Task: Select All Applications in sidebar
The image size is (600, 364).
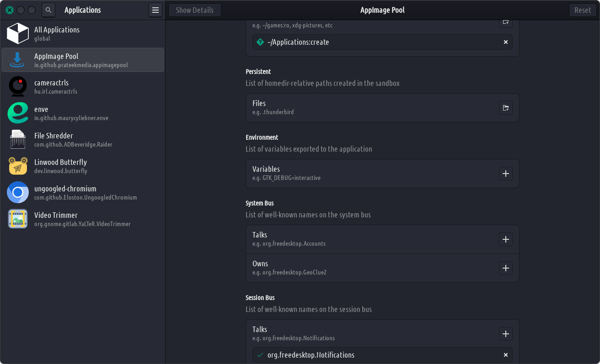Action: click(82, 34)
